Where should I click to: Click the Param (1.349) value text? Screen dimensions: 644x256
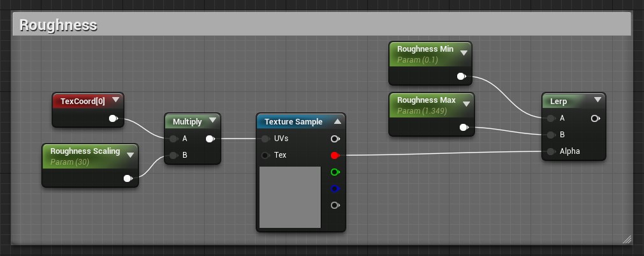[422, 111]
